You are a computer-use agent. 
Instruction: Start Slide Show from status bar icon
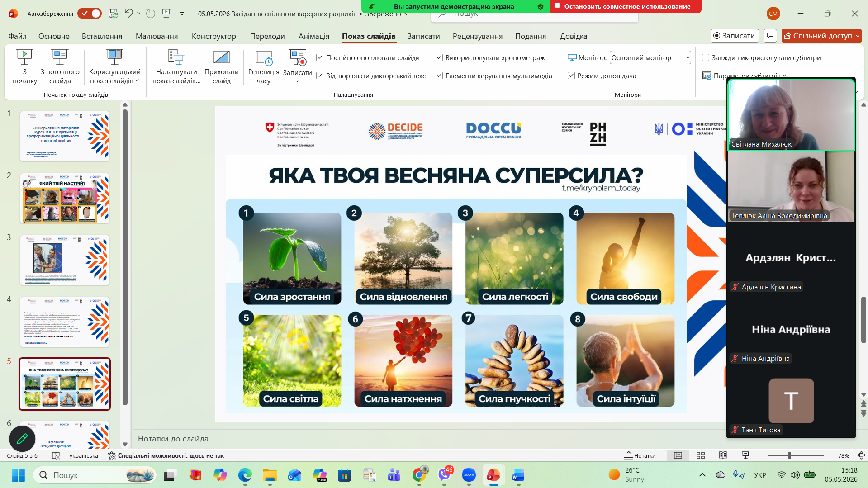coord(745,455)
